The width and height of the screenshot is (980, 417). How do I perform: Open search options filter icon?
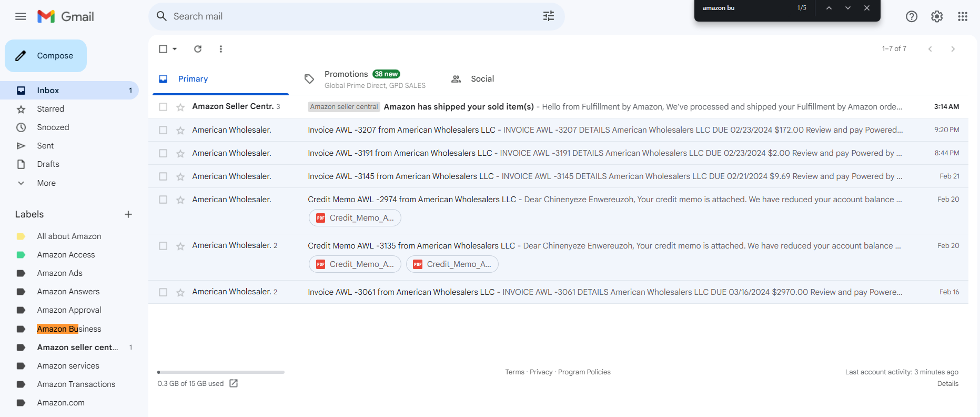click(x=549, y=16)
